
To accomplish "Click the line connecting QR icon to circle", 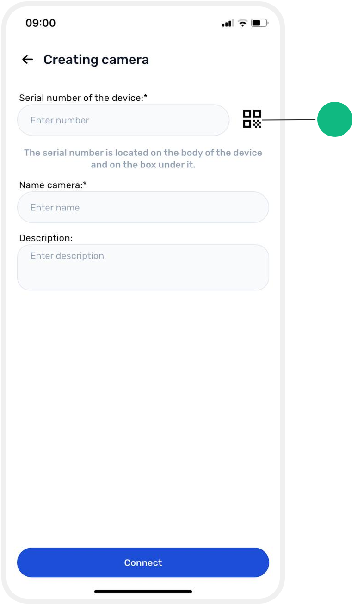I will tap(289, 120).
